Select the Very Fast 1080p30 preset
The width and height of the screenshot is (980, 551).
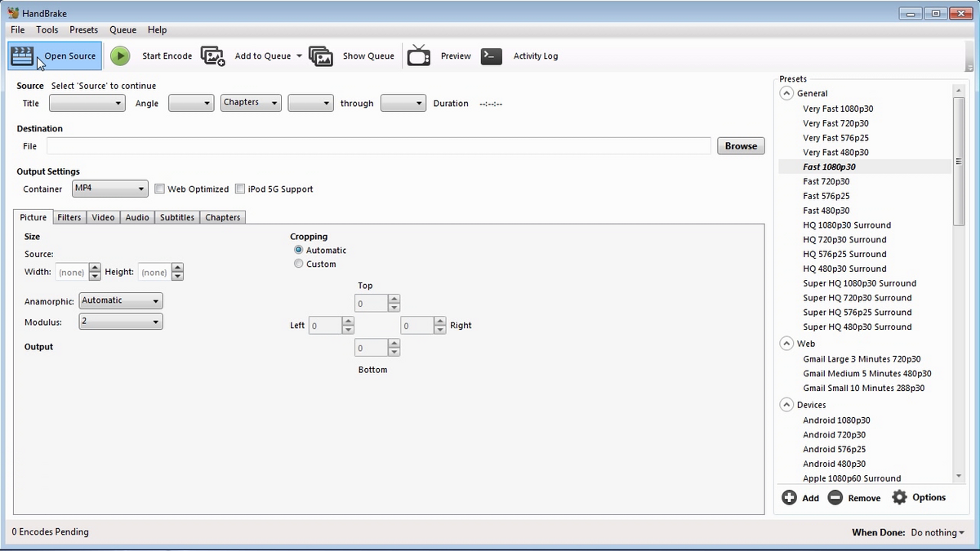(x=838, y=109)
